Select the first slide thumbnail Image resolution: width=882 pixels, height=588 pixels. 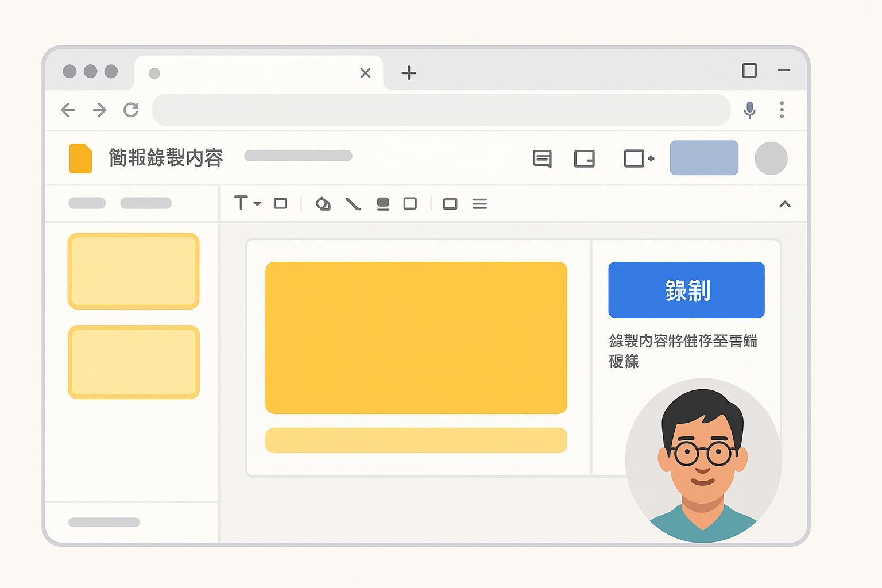coord(134,271)
